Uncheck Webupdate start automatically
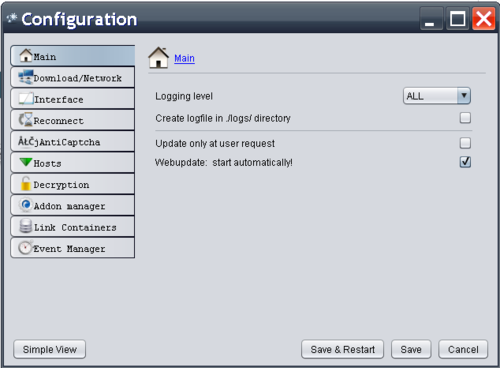Image resolution: width=500 pixels, height=368 pixels. point(465,162)
